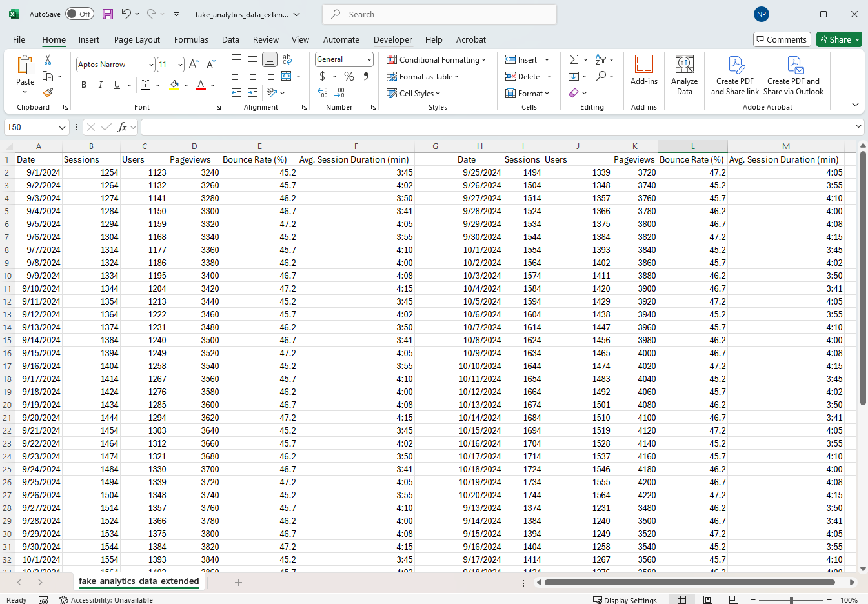Expand the number format dropdown
The image size is (868, 604).
click(x=369, y=59)
